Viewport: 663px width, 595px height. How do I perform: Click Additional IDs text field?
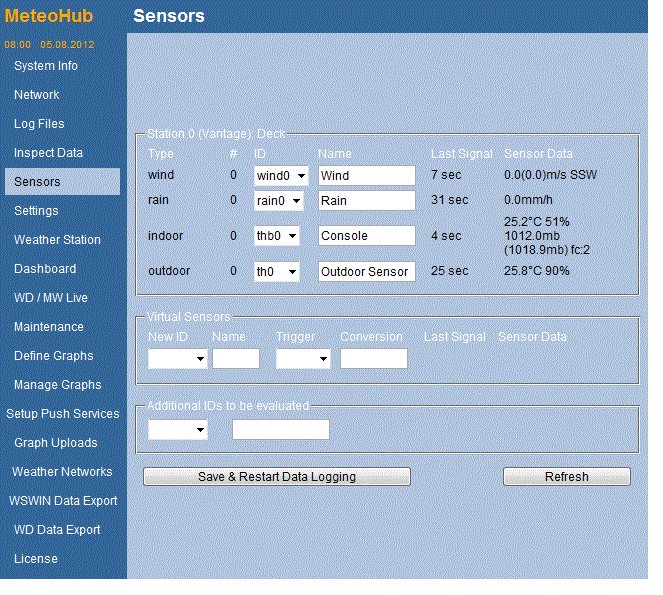coord(281,430)
